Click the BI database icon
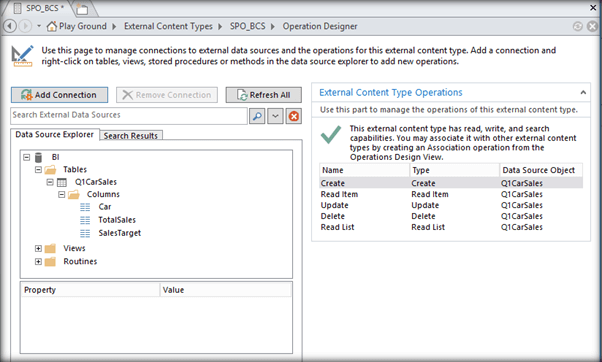 coord(38,157)
